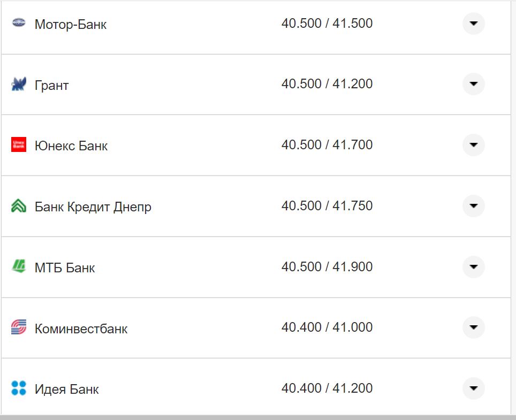Expand the Грант row dropdown arrow
516x420 pixels.
point(473,84)
